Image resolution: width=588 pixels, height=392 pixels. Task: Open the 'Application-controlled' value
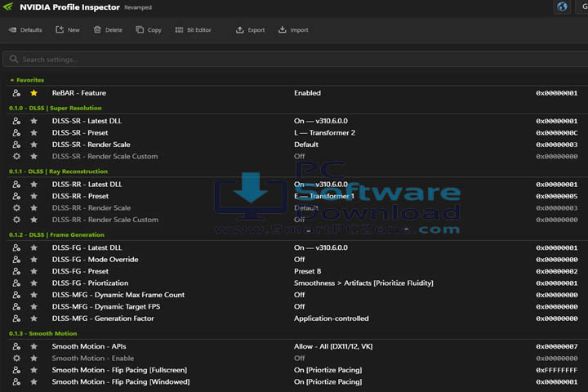click(x=332, y=318)
